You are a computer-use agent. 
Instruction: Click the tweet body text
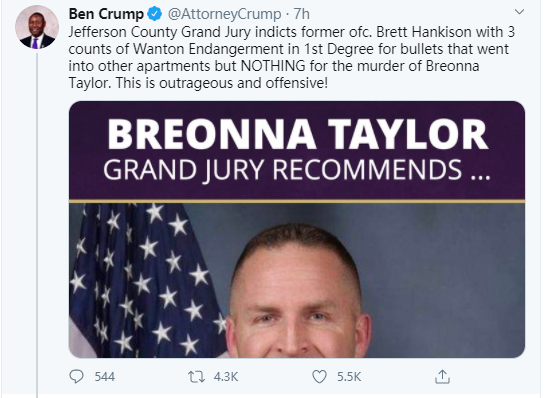click(x=292, y=57)
